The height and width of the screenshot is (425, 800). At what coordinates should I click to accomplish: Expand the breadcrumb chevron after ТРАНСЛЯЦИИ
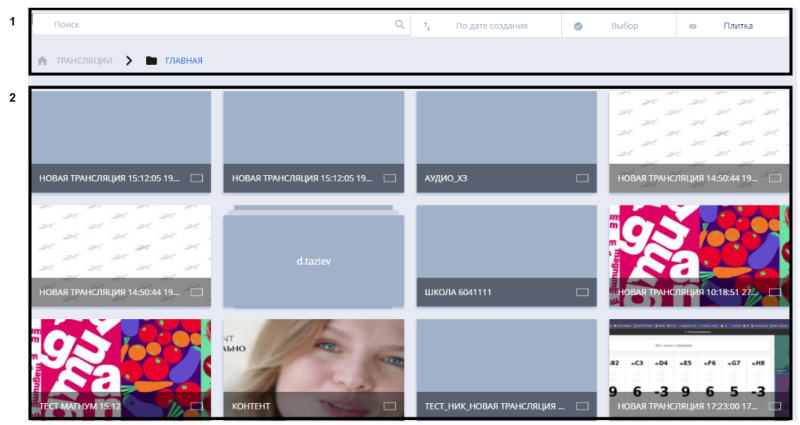coord(129,61)
